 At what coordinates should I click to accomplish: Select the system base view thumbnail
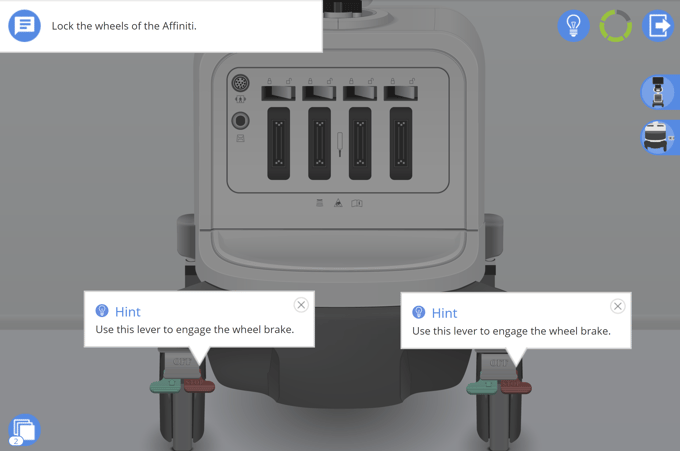point(658,137)
